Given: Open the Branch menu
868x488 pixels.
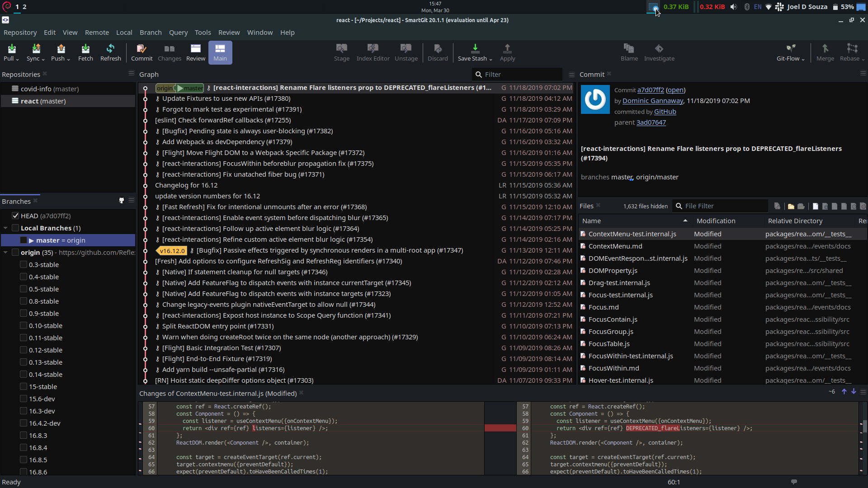Looking at the screenshot, I should (x=151, y=33).
